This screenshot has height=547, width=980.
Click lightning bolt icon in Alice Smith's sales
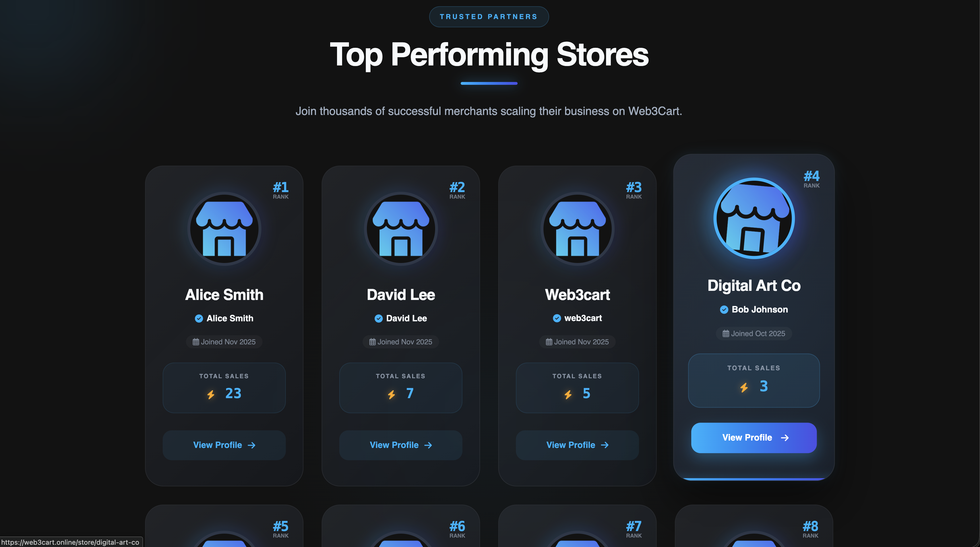point(211,394)
